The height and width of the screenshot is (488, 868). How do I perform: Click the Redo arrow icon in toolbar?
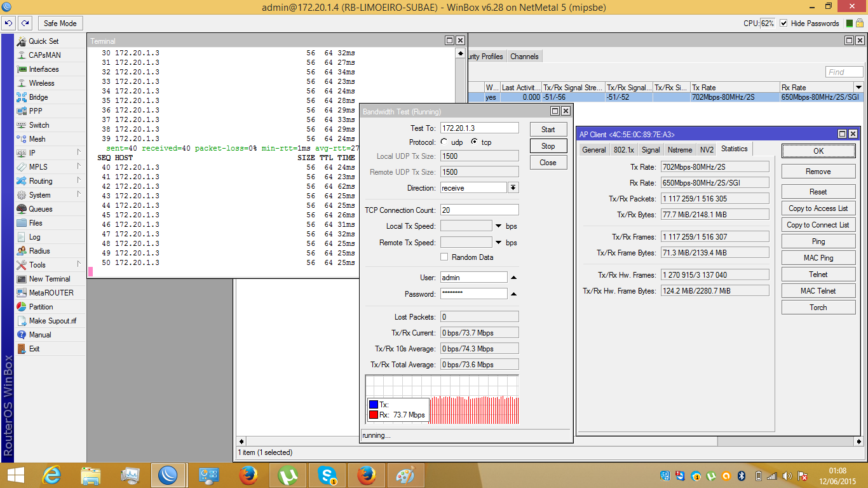25,24
